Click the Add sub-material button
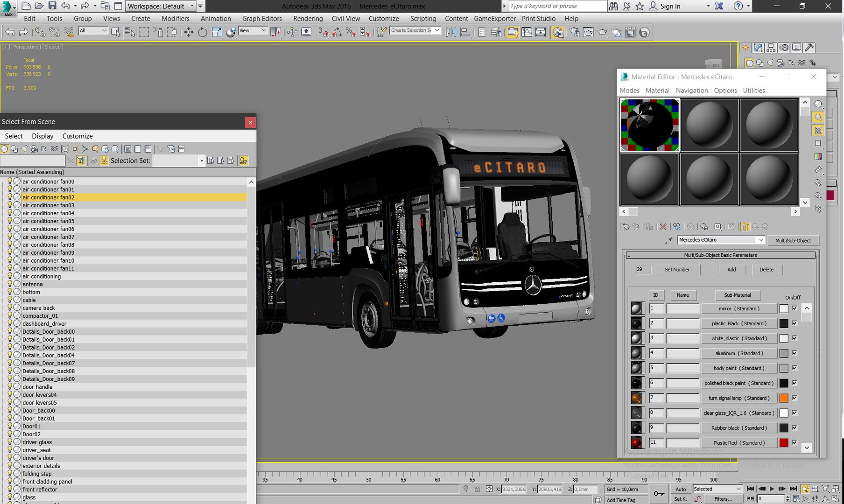The height and width of the screenshot is (504, 844). [x=731, y=270]
